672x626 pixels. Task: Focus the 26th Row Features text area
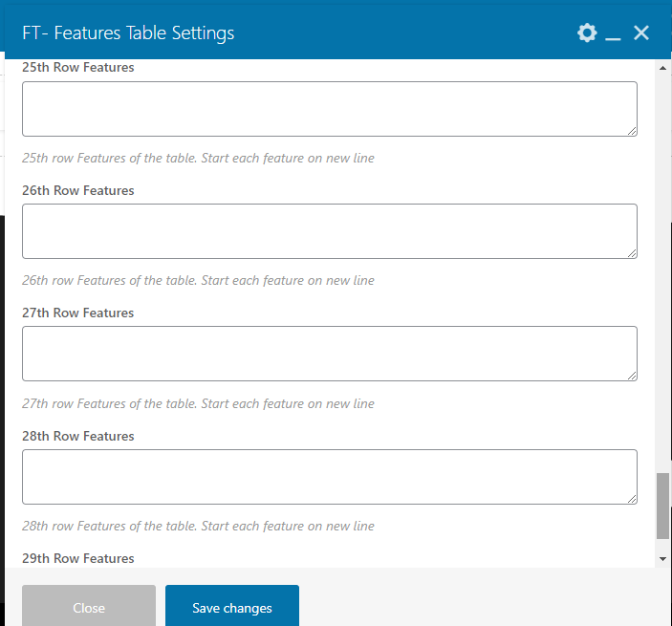tap(330, 231)
